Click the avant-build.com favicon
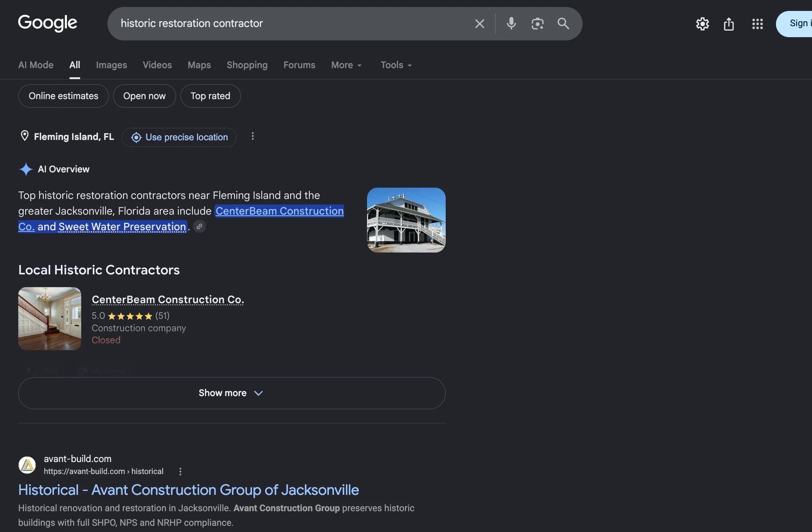 [x=27, y=465]
